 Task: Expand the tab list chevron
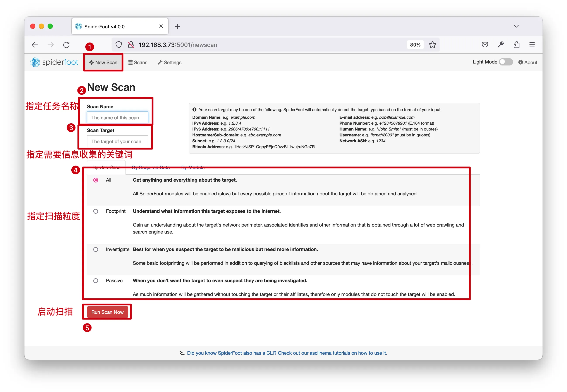(x=516, y=26)
